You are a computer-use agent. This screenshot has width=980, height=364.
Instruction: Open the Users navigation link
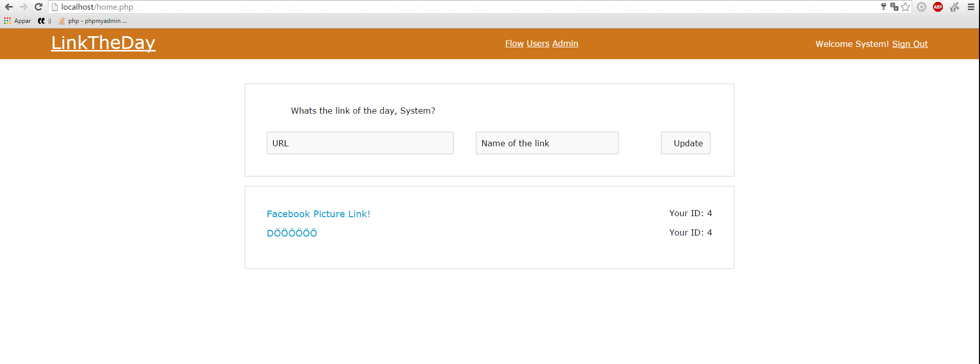coord(537,43)
